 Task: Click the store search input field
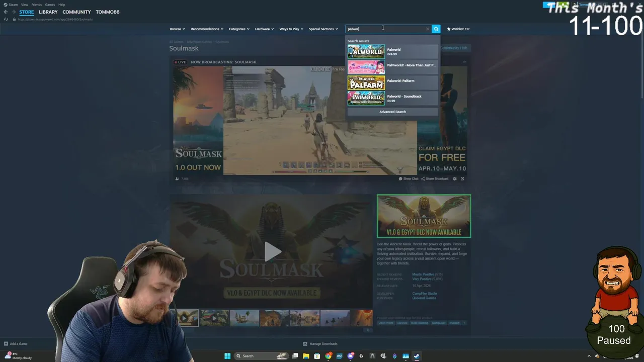[x=385, y=29]
